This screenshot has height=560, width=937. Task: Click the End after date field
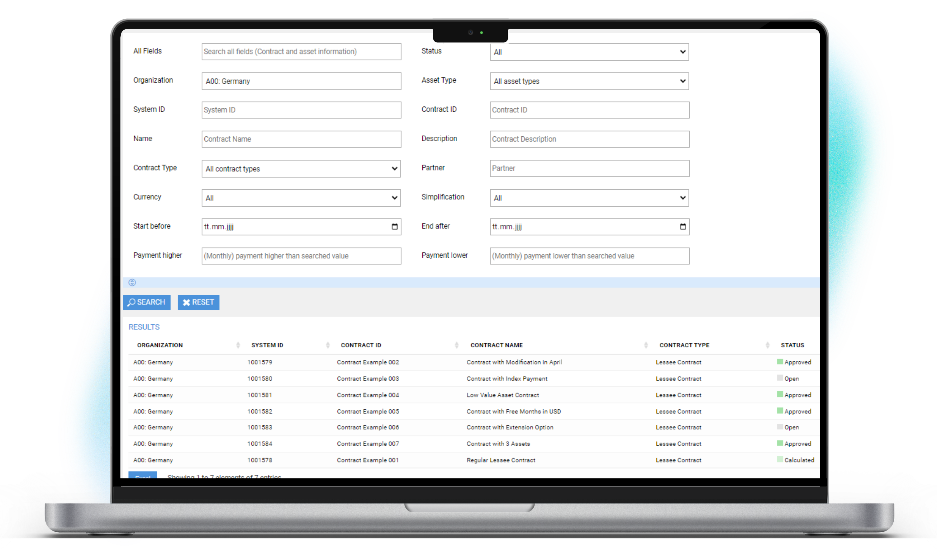[x=589, y=227]
